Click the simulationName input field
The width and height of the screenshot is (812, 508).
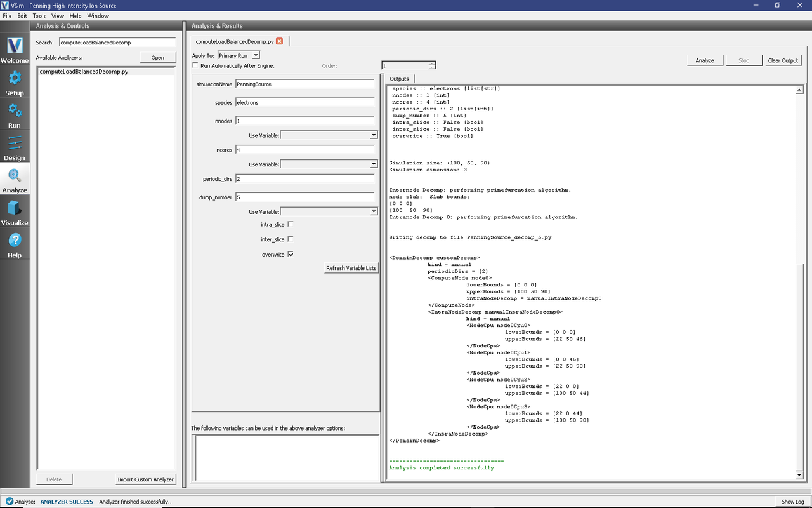(x=304, y=84)
